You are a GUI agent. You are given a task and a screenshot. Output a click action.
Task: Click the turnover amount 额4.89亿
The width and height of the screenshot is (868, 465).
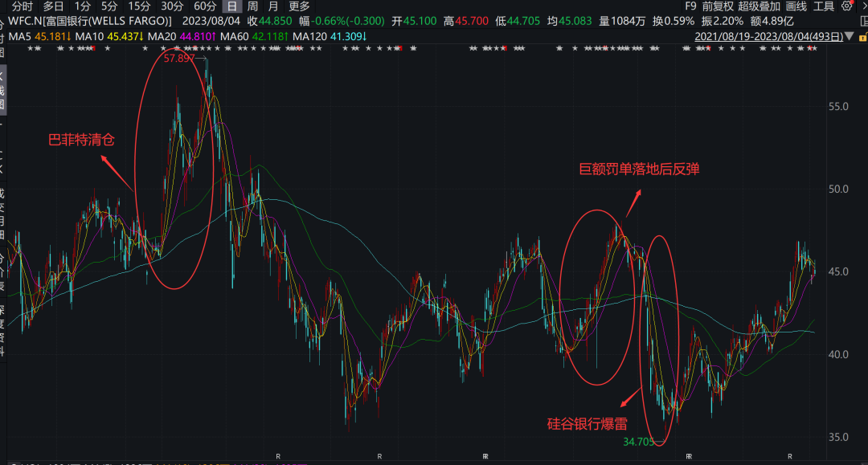[772, 21]
